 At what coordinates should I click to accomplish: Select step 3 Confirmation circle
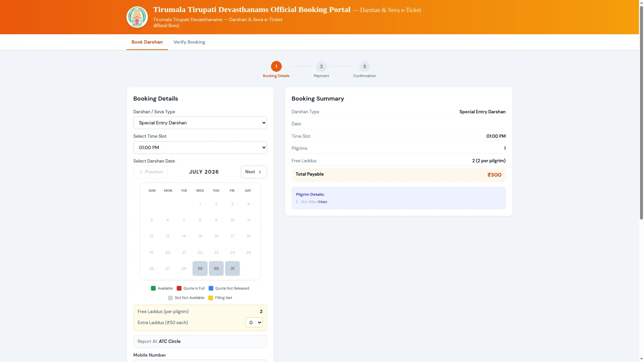tap(364, 66)
